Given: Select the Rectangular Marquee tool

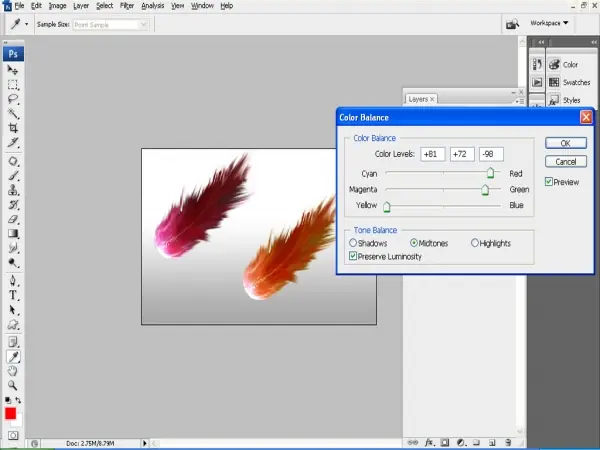Looking at the screenshot, I should [x=13, y=85].
